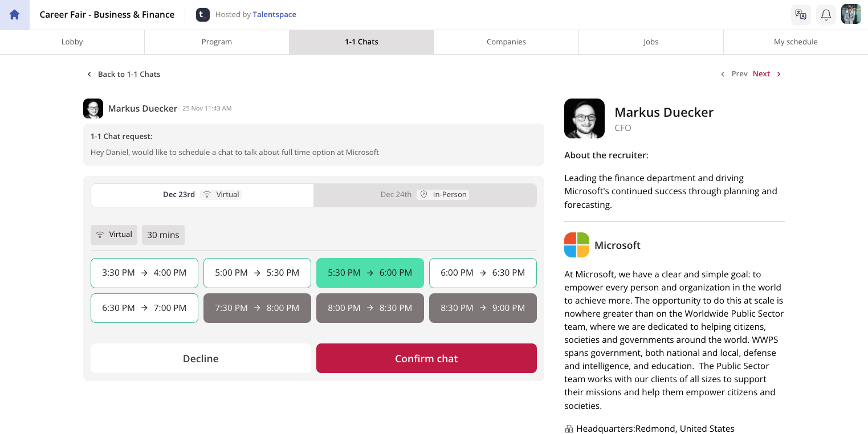Click Confirm chat button
The width and height of the screenshot is (868, 434).
[x=426, y=358]
